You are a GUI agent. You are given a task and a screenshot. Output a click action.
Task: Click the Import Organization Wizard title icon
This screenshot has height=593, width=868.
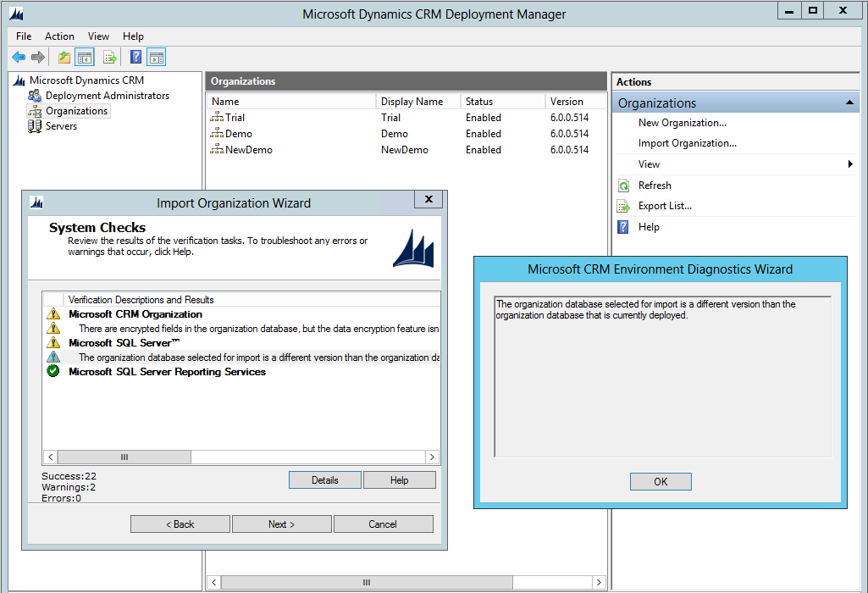(36, 202)
